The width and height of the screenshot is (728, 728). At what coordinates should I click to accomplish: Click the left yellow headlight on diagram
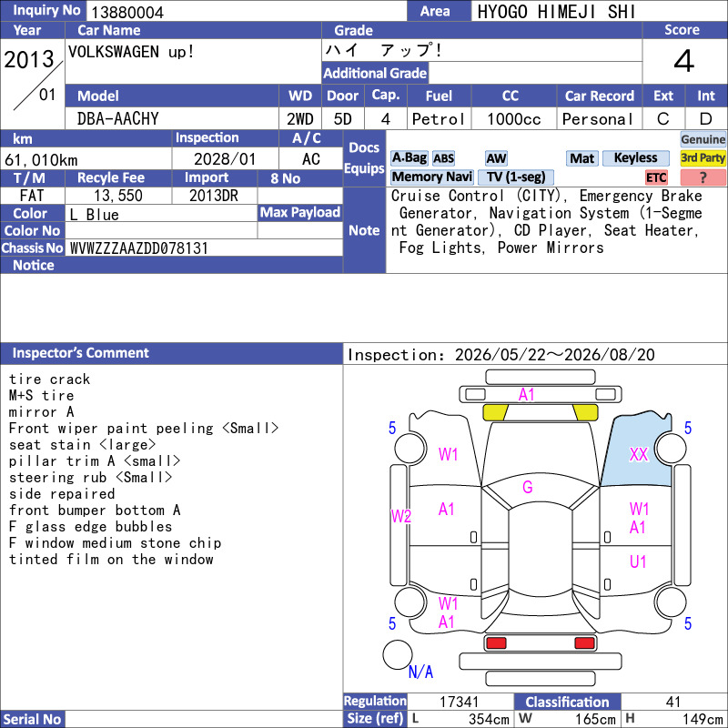point(496,412)
